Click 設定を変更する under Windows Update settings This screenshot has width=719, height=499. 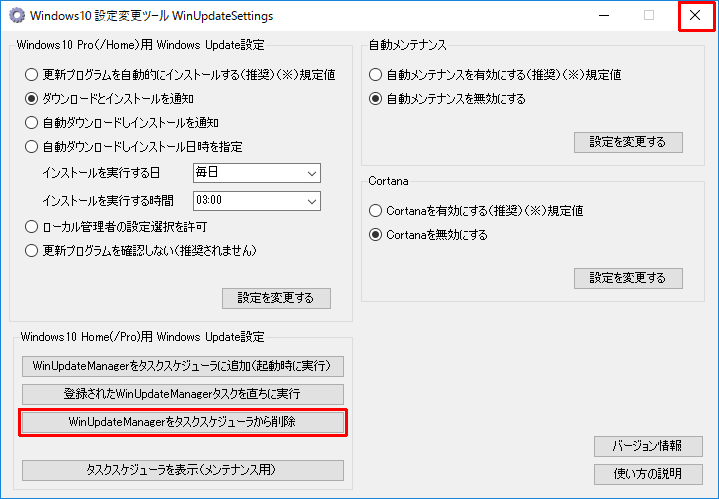tap(276, 298)
